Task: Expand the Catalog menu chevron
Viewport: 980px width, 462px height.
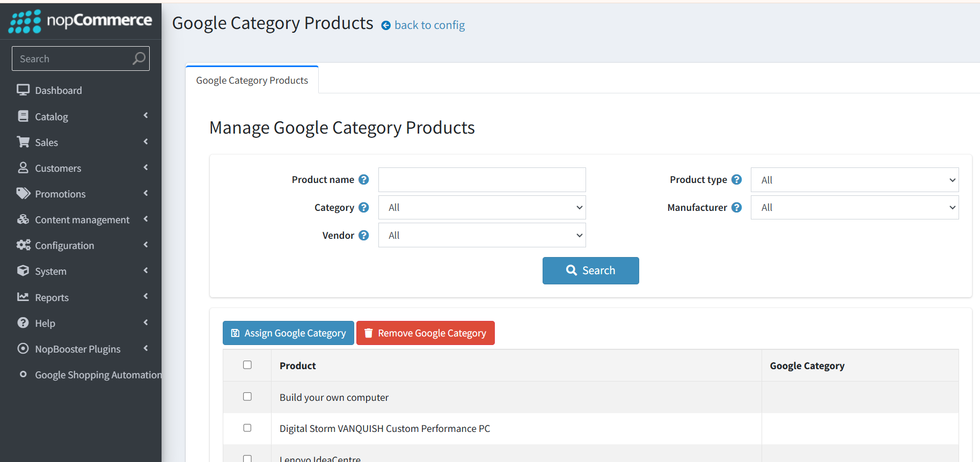Action: coord(145,115)
